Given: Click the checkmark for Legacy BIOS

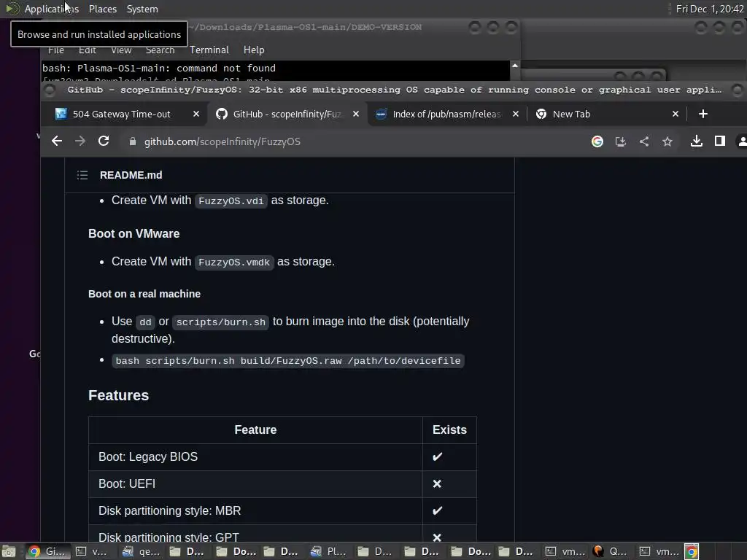Looking at the screenshot, I should coord(437,456).
